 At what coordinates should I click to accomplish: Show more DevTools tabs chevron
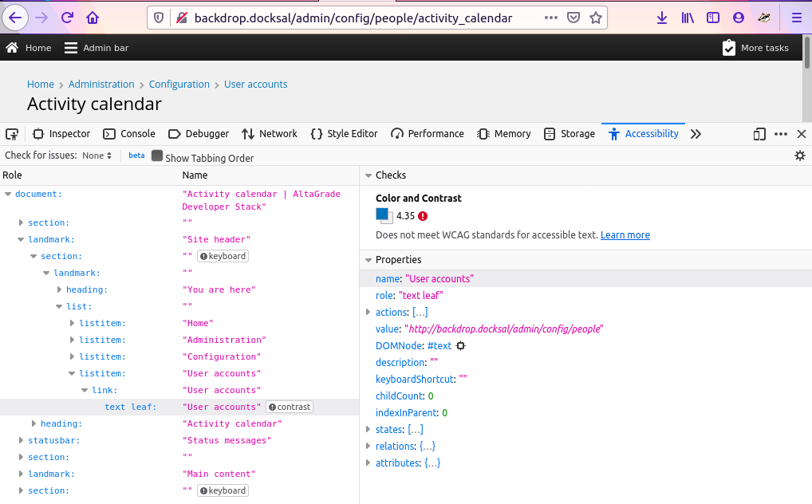pyautogui.click(x=696, y=134)
